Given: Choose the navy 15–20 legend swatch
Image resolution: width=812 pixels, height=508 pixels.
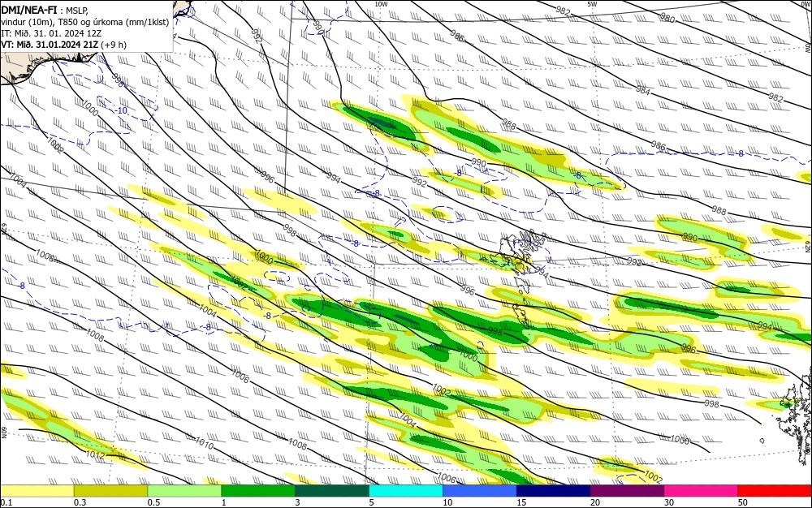Looking at the screenshot, I should click(554, 490).
